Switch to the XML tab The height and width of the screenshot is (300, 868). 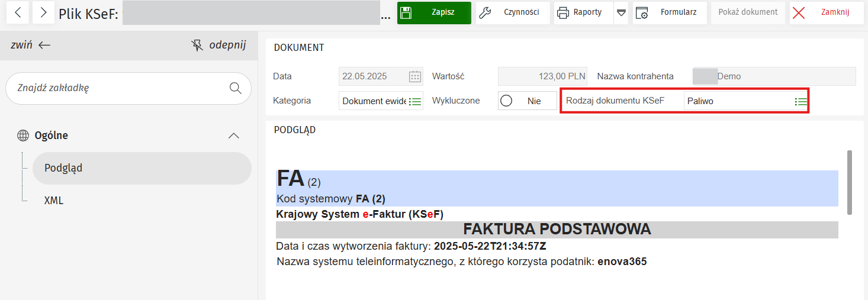click(54, 201)
